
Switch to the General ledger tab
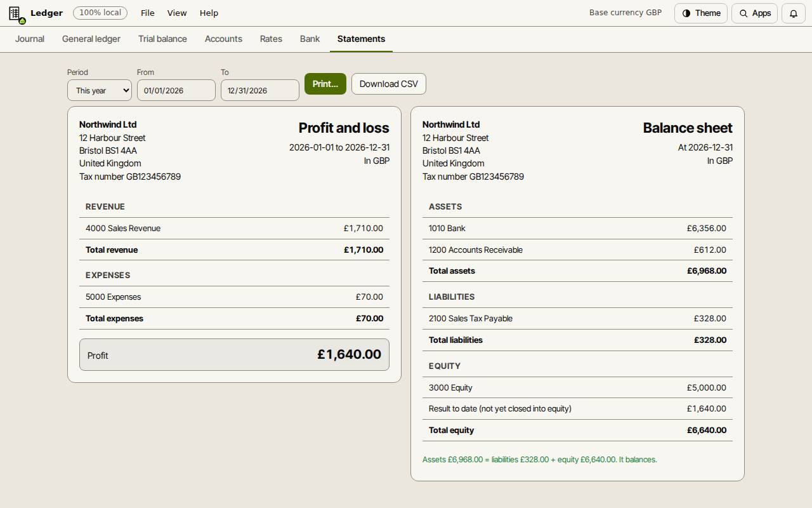click(x=91, y=39)
